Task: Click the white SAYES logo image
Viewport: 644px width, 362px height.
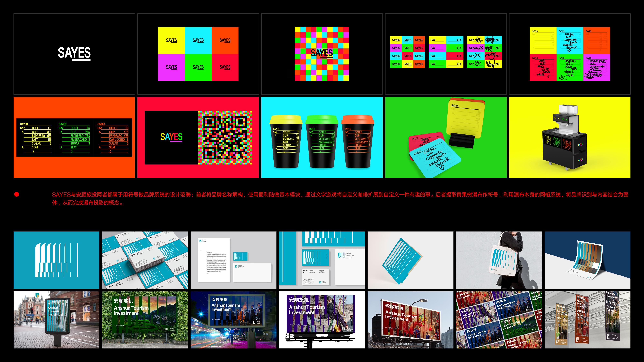Action: [74, 54]
